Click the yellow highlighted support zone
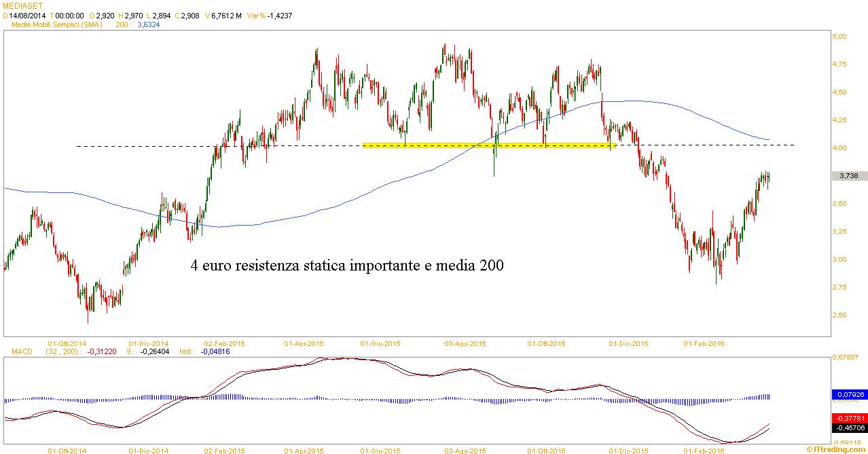 [x=488, y=145]
